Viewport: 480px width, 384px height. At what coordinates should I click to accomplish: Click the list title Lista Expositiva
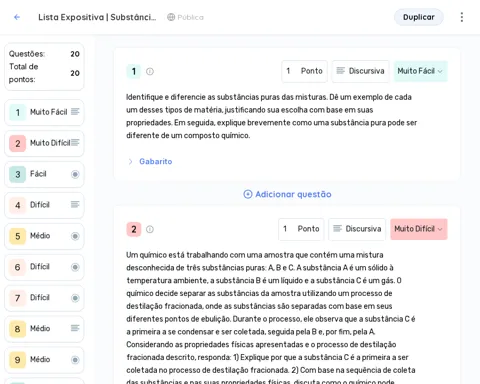click(x=97, y=17)
